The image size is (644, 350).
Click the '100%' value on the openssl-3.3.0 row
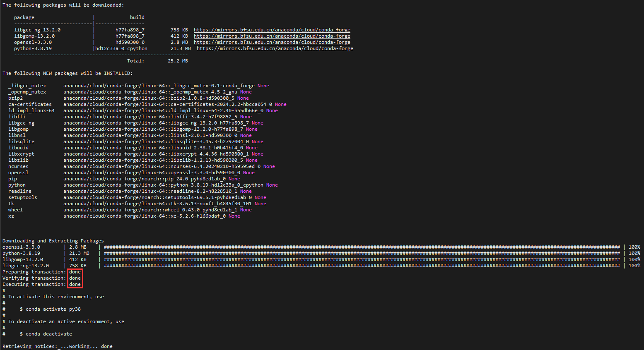click(634, 247)
